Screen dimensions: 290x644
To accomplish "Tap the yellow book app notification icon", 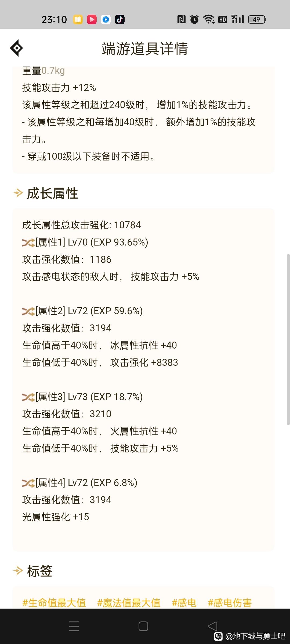I will click(78, 19).
